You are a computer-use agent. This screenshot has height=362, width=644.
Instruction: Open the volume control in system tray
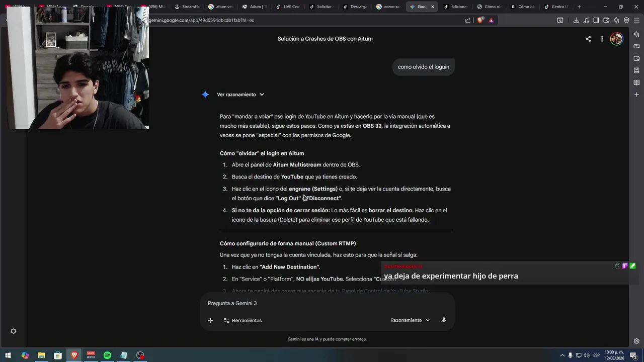586,355
